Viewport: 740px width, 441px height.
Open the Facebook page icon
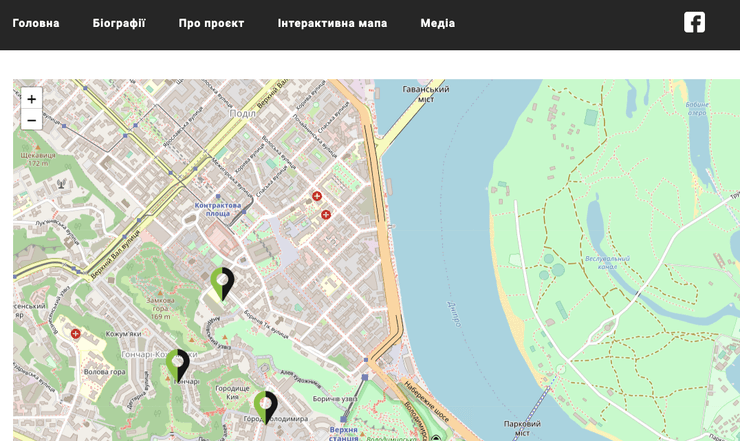pyautogui.click(x=694, y=22)
